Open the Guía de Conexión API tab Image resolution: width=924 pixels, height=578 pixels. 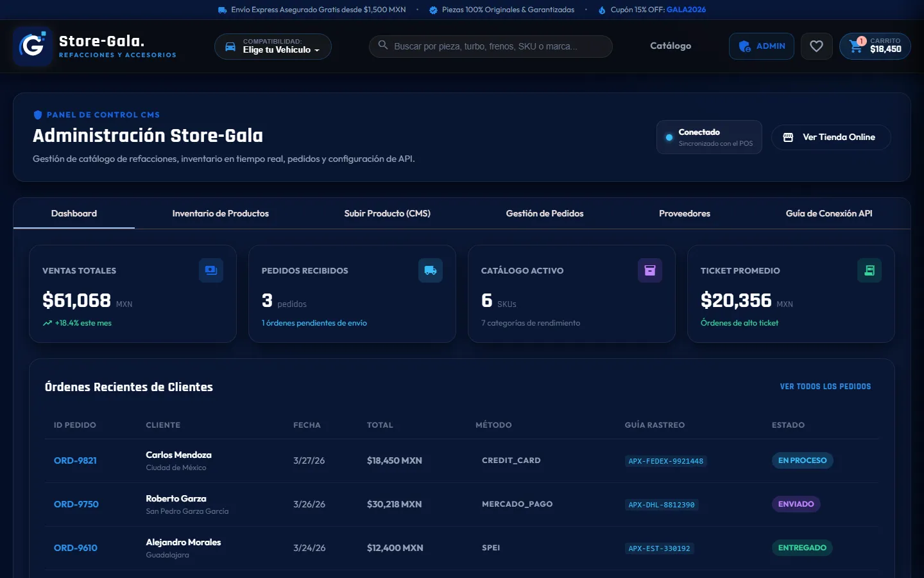tap(829, 213)
